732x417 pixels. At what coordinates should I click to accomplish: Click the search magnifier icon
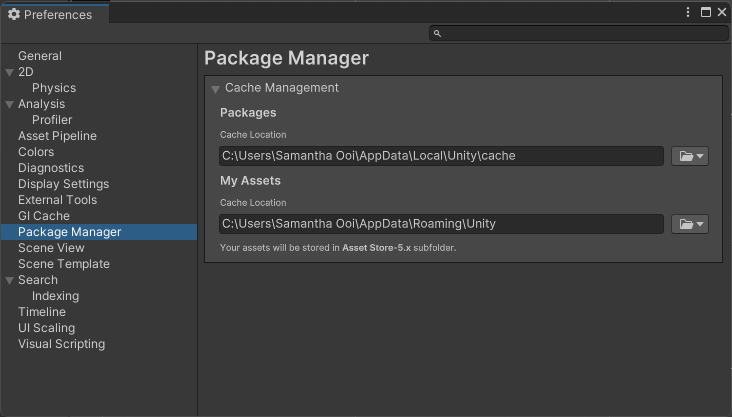[x=437, y=34]
